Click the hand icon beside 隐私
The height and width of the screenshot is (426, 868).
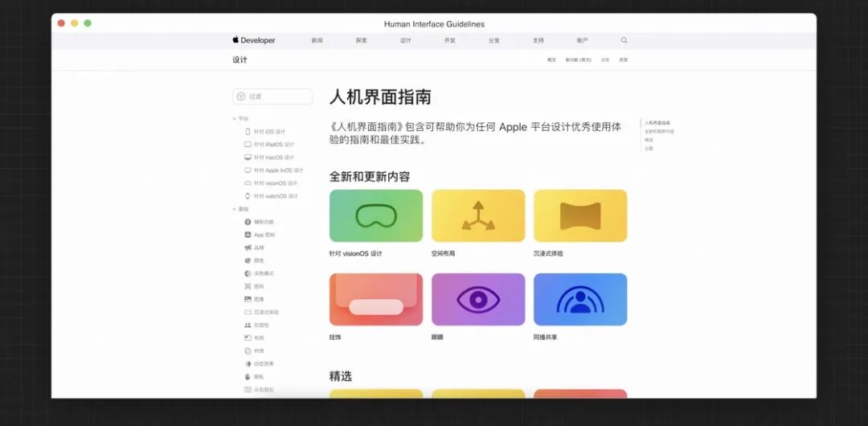(248, 377)
